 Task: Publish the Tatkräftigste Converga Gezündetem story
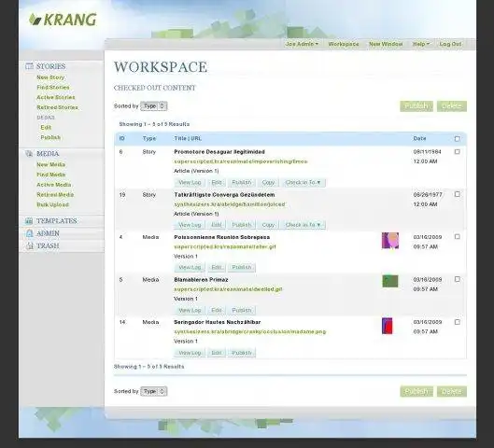242,225
